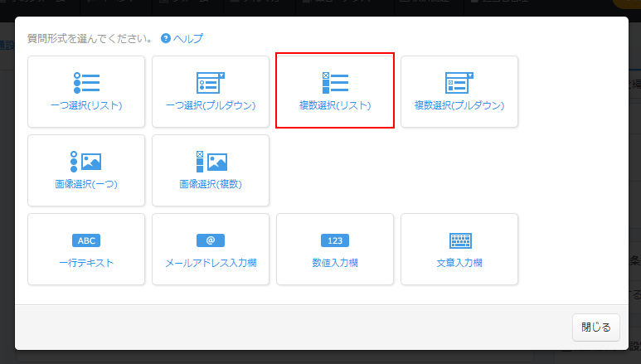641x364 pixels.
Task: Click the multiple-choice pulldown icon (複数選択プルダウン)
Action: click(459, 82)
